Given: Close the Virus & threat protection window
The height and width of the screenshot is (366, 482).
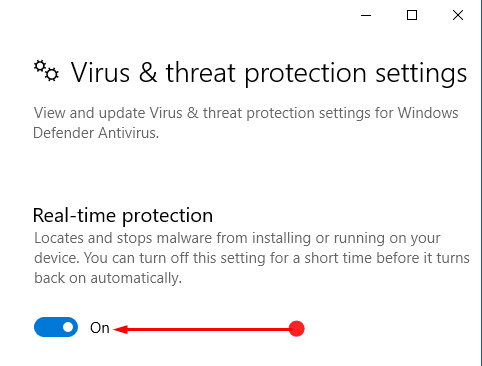Looking at the screenshot, I should point(458,15).
